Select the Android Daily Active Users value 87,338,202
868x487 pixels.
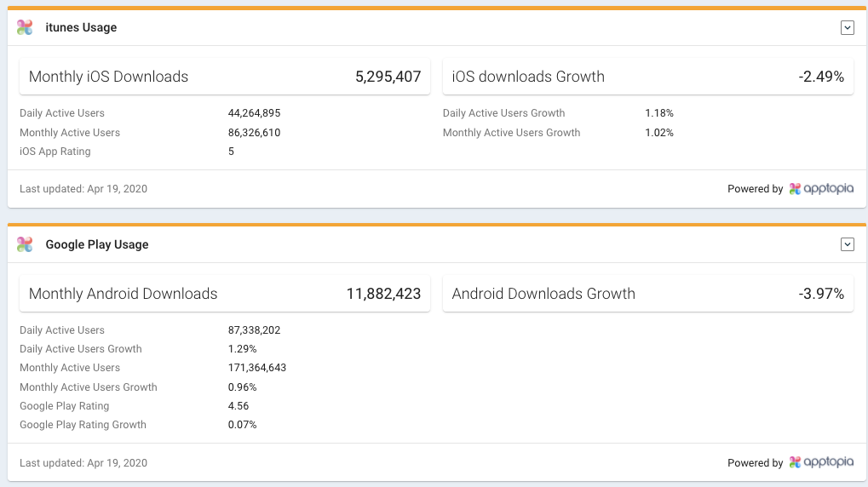[x=254, y=330]
